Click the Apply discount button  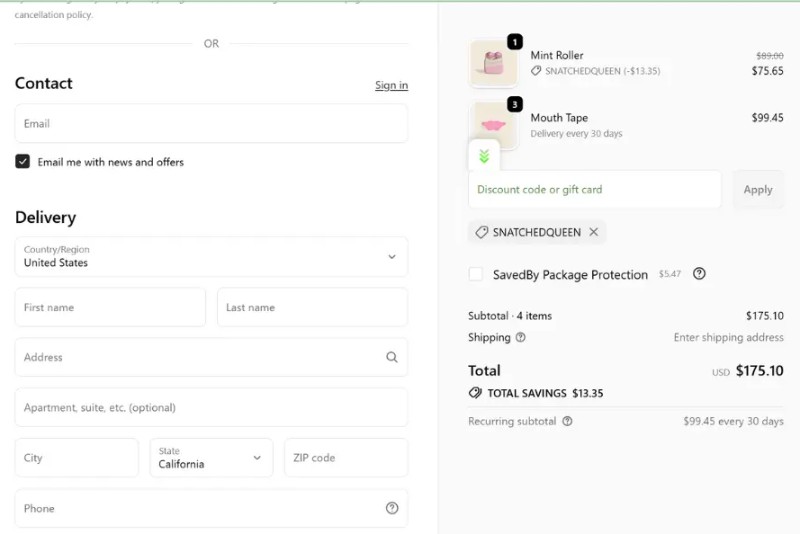758,190
